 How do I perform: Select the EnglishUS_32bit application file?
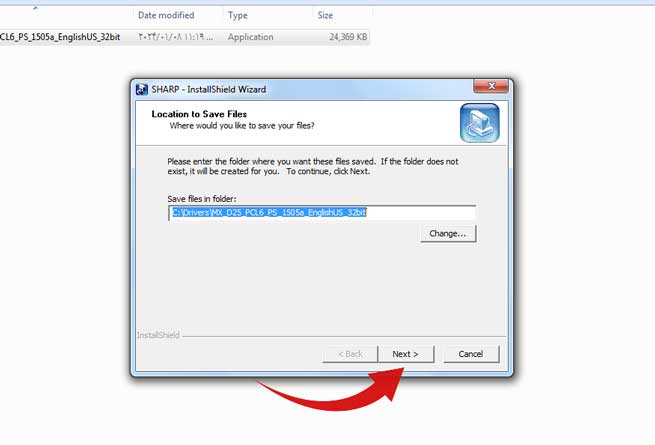point(60,37)
